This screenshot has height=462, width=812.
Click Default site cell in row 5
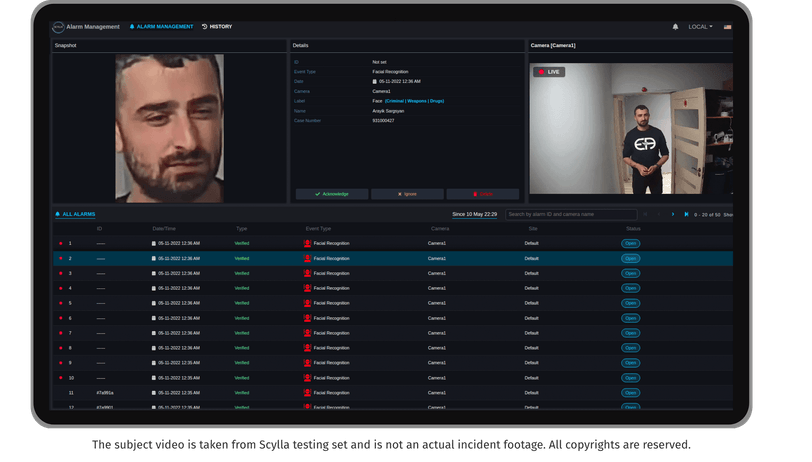tap(531, 303)
